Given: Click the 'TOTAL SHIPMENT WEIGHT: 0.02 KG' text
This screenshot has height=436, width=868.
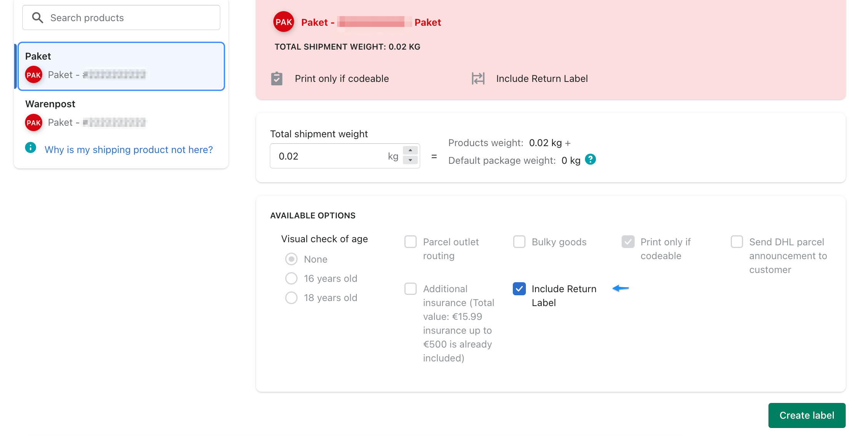Looking at the screenshot, I should point(348,47).
